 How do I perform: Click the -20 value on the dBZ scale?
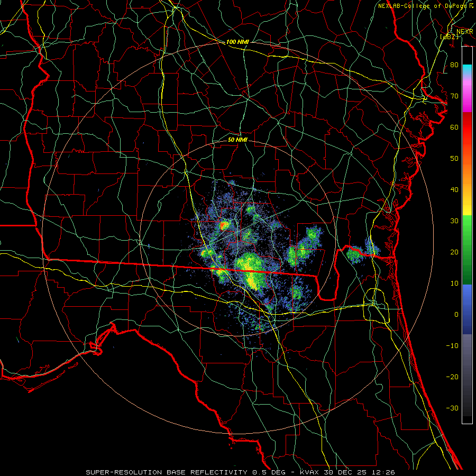pos(452,377)
